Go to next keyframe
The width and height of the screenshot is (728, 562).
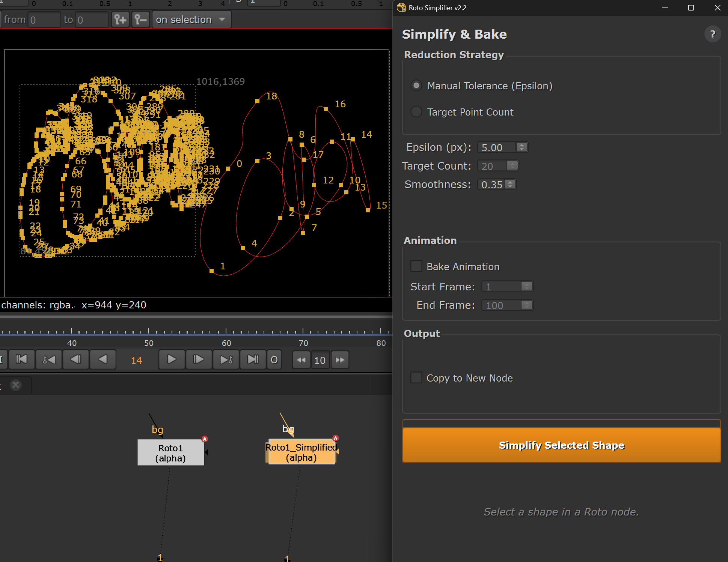226,360
